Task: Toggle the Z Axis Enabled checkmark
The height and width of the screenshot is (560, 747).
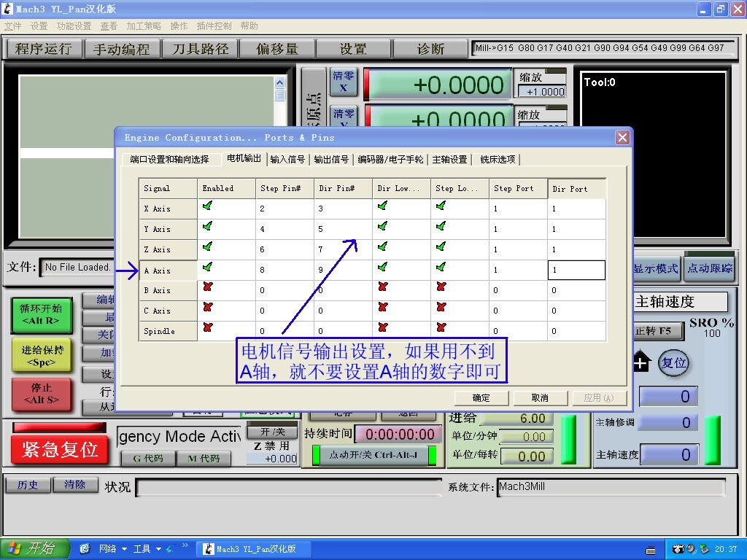Action: [x=207, y=246]
